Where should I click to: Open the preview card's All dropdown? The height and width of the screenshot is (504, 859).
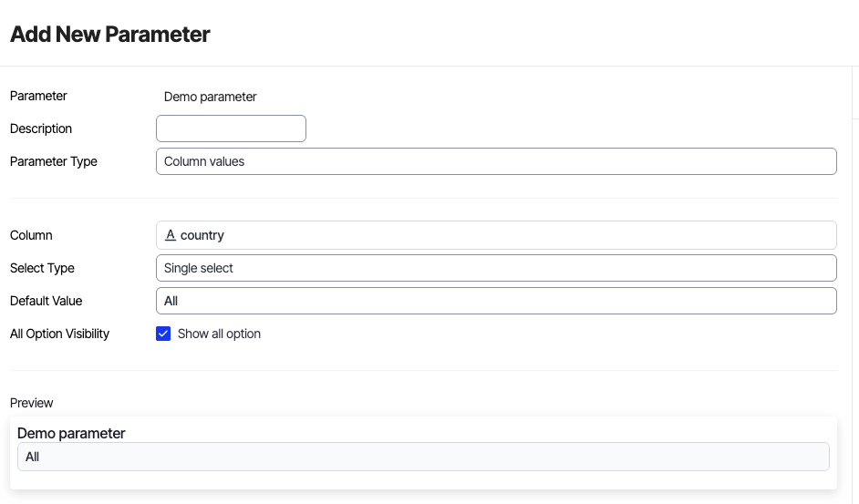pos(423,457)
